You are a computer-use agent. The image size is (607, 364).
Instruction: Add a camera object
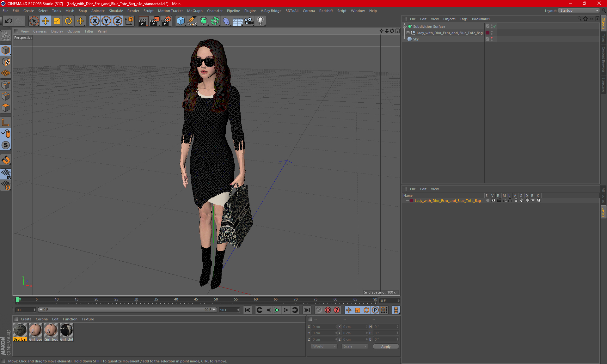point(249,21)
